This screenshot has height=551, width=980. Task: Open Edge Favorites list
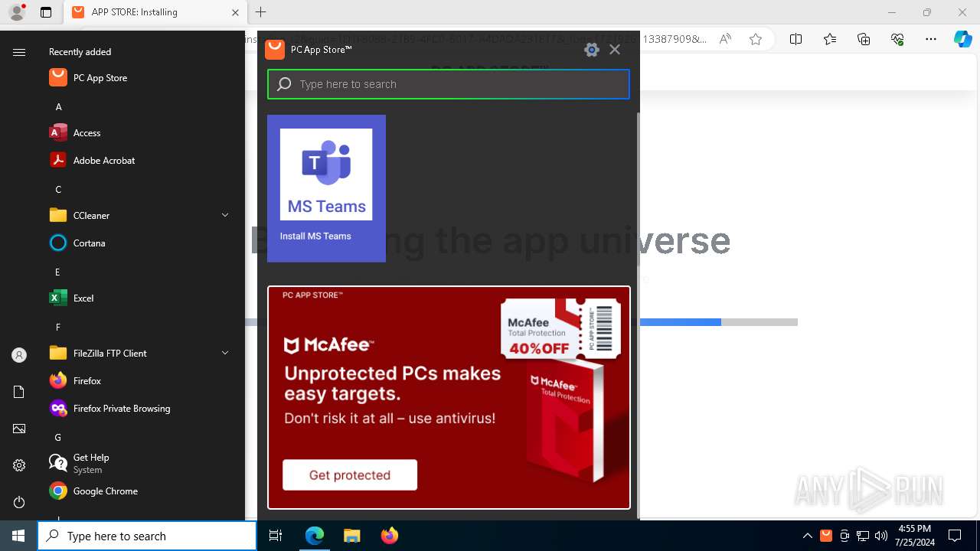coord(830,39)
